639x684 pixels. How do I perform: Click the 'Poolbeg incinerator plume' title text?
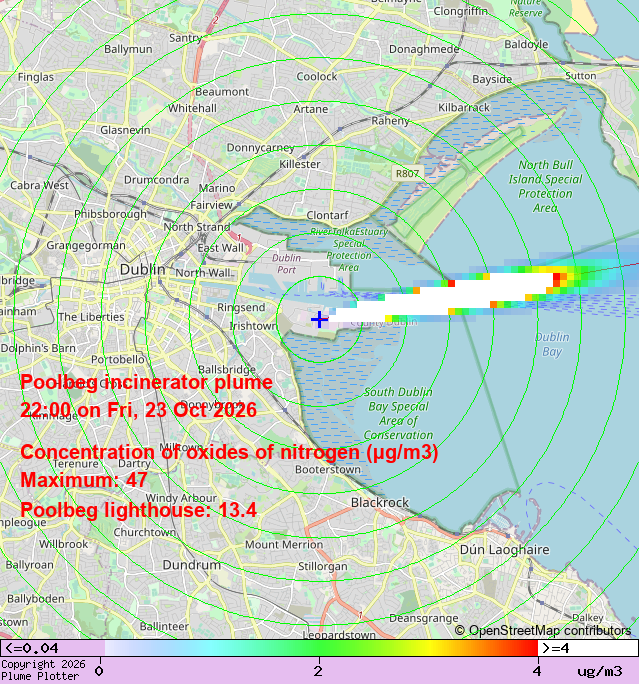(x=146, y=382)
